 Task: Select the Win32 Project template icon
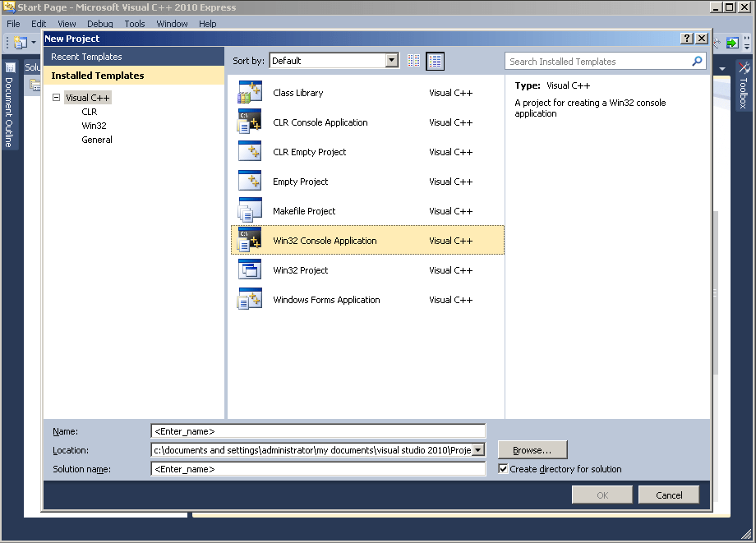click(x=250, y=269)
